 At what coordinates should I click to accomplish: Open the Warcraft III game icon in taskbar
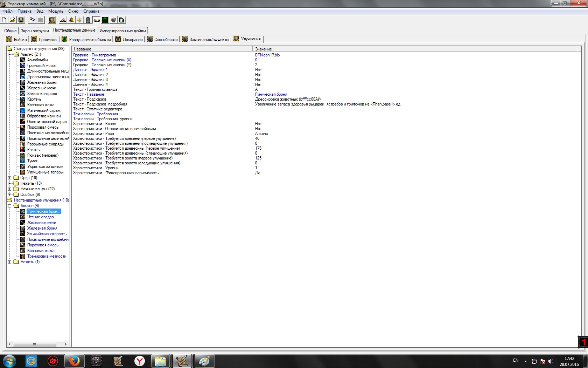pyautogui.click(x=96, y=361)
